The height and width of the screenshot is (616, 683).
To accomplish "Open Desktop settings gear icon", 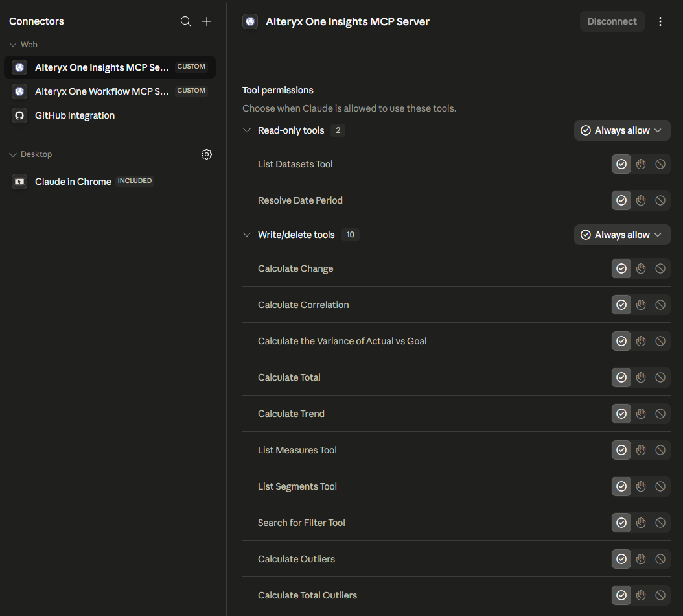I will [x=207, y=154].
